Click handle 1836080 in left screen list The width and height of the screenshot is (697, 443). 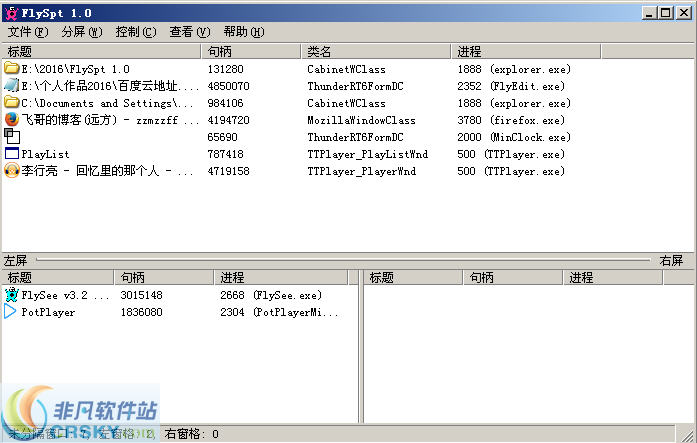(141, 312)
